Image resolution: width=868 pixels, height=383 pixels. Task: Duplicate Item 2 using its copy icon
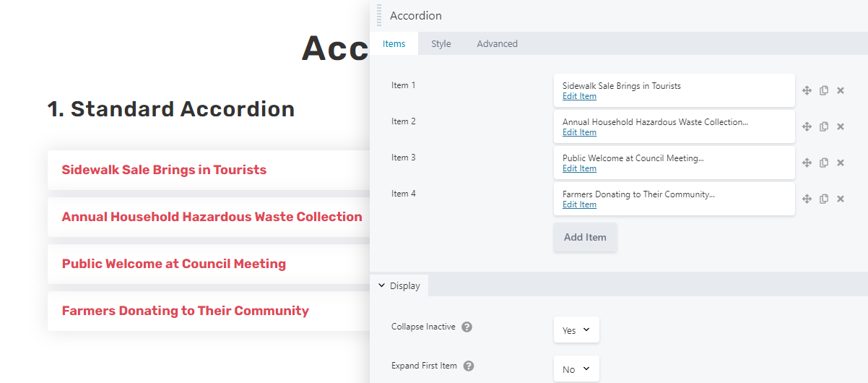click(x=824, y=126)
